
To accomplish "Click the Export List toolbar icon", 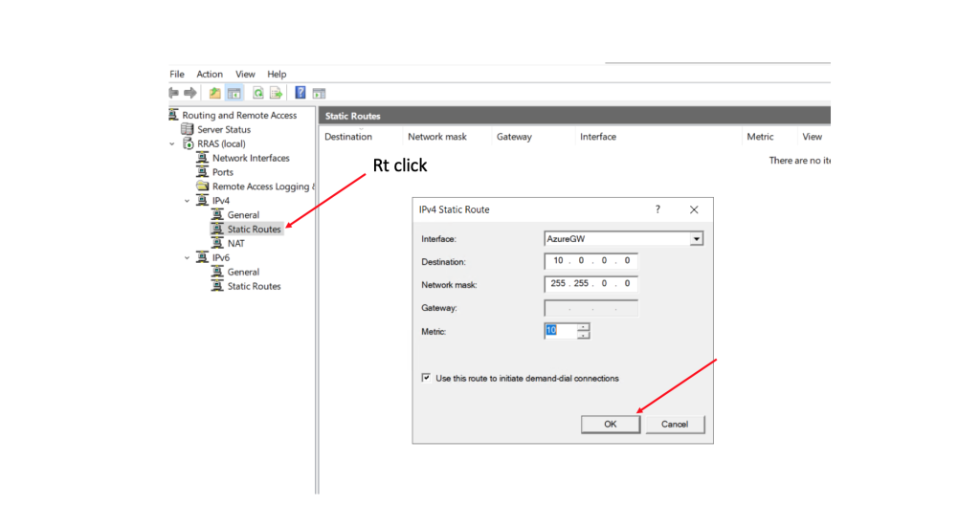I will (x=276, y=93).
